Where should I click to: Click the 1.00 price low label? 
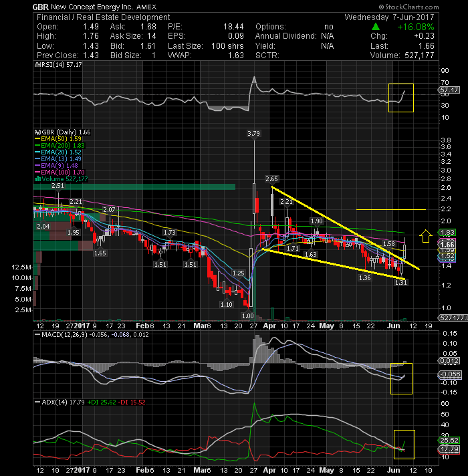[247, 316]
